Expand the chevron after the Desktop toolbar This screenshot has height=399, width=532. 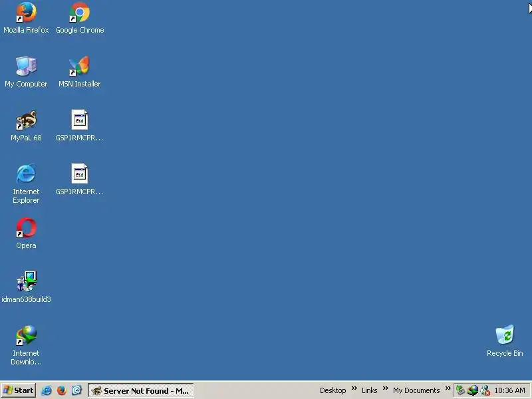pos(354,388)
